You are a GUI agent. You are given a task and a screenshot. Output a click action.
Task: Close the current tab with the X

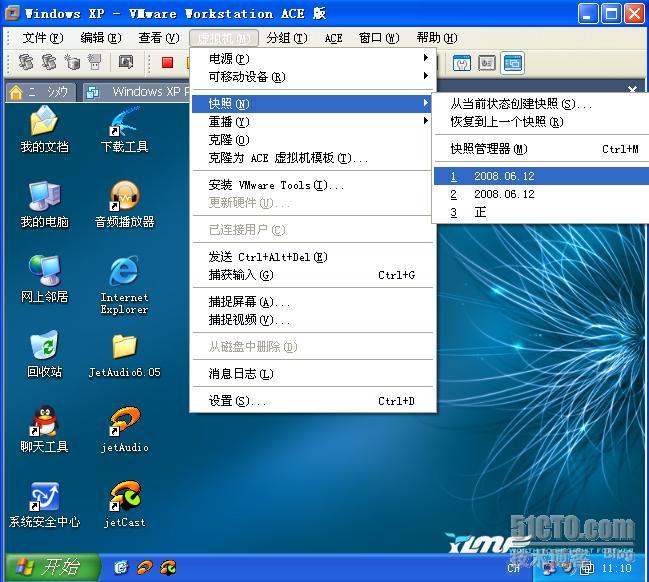pos(632,90)
